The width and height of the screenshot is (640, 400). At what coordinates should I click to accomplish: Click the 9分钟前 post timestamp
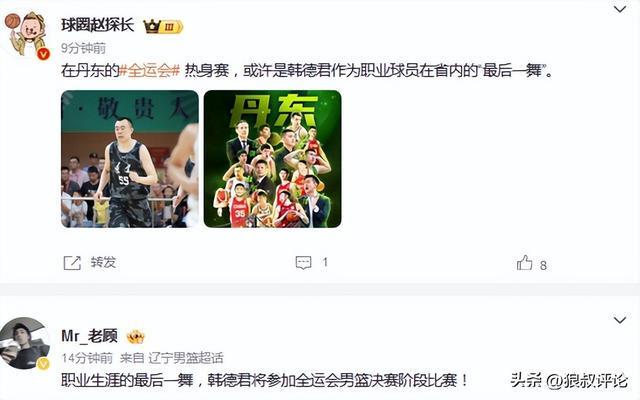click(x=84, y=48)
